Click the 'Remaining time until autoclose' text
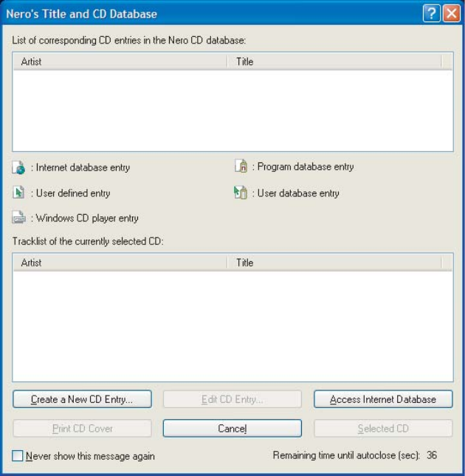 click(346, 455)
